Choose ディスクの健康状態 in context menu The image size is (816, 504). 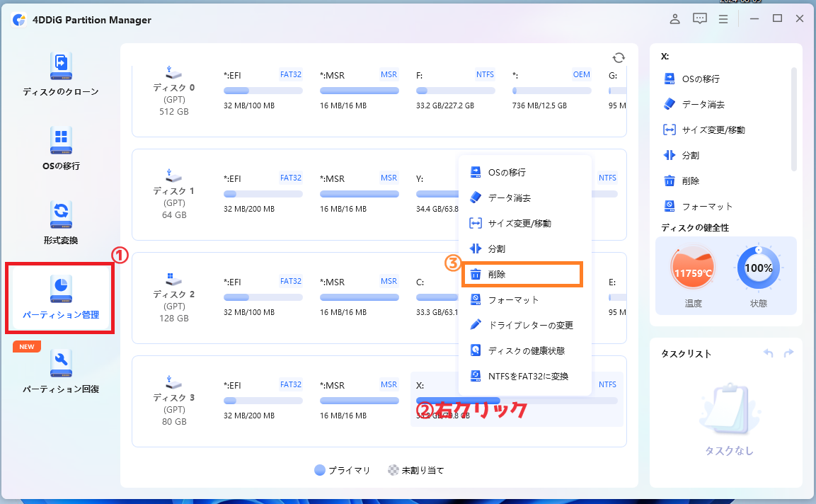click(x=524, y=351)
